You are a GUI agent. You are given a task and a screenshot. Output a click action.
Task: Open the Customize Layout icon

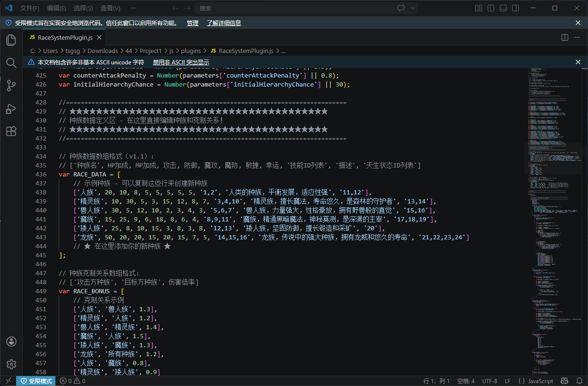[479, 8]
